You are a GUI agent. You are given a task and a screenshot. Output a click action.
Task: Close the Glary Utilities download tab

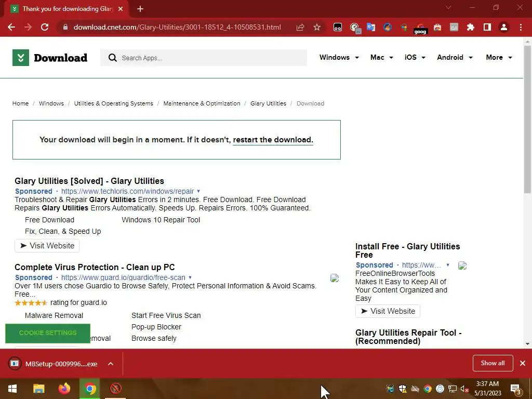pyautogui.click(x=121, y=9)
